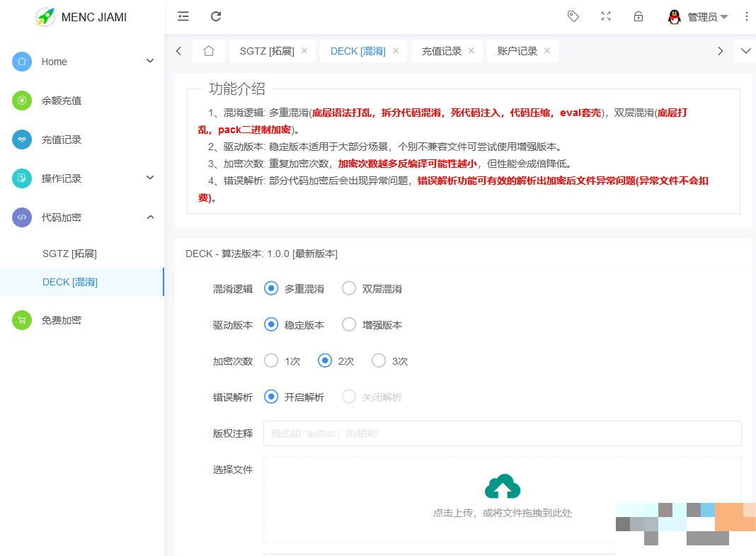Click the cloud upload icon
Screen dimensions: 756x556
(x=503, y=486)
